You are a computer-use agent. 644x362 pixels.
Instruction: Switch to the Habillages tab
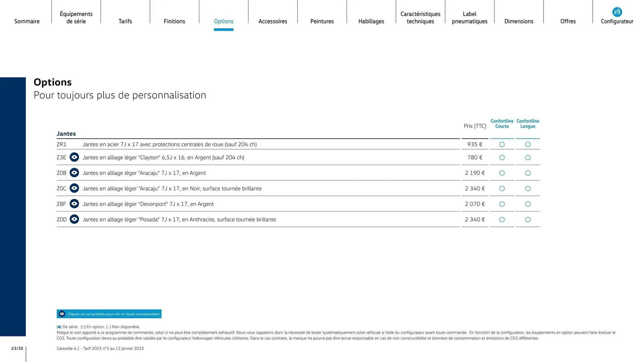click(371, 21)
